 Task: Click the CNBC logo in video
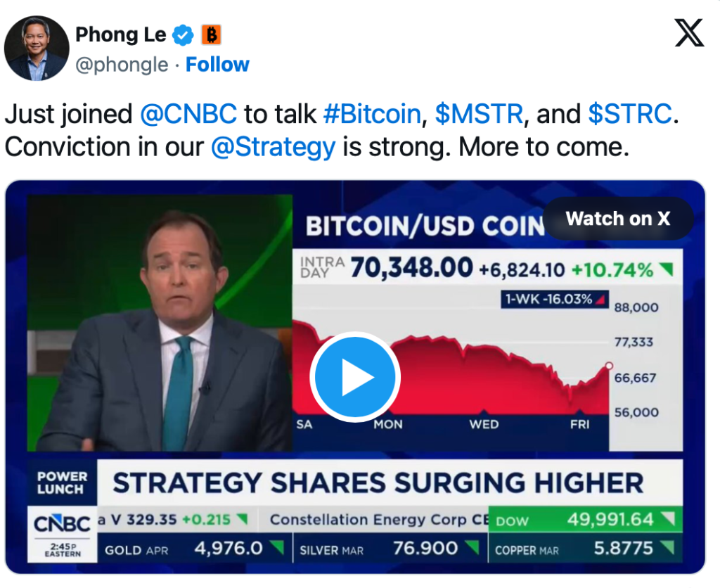click(62, 525)
